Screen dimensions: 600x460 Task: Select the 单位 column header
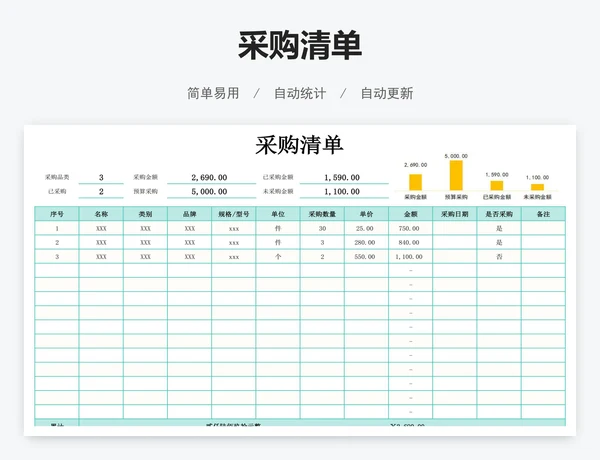278,214
